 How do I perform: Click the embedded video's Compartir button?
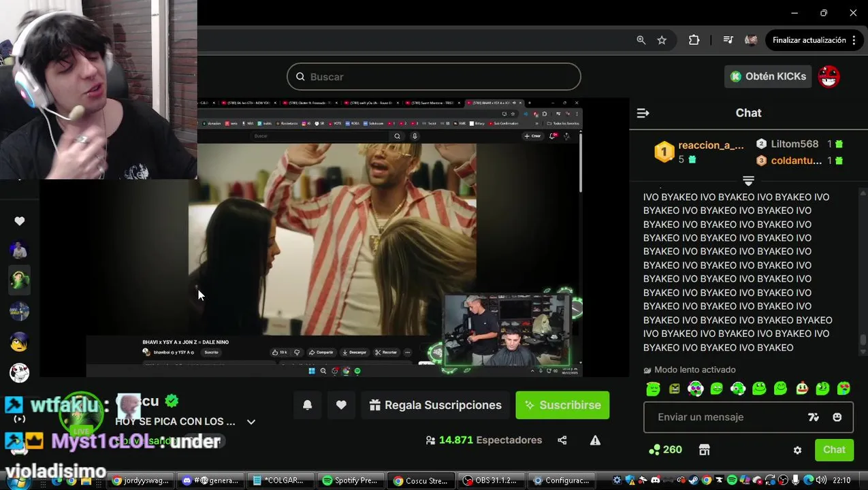click(321, 353)
